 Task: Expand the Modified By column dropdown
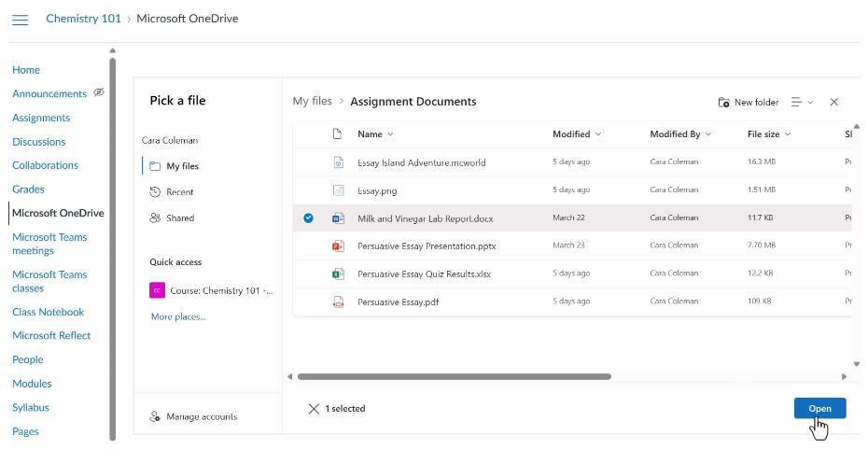click(708, 134)
